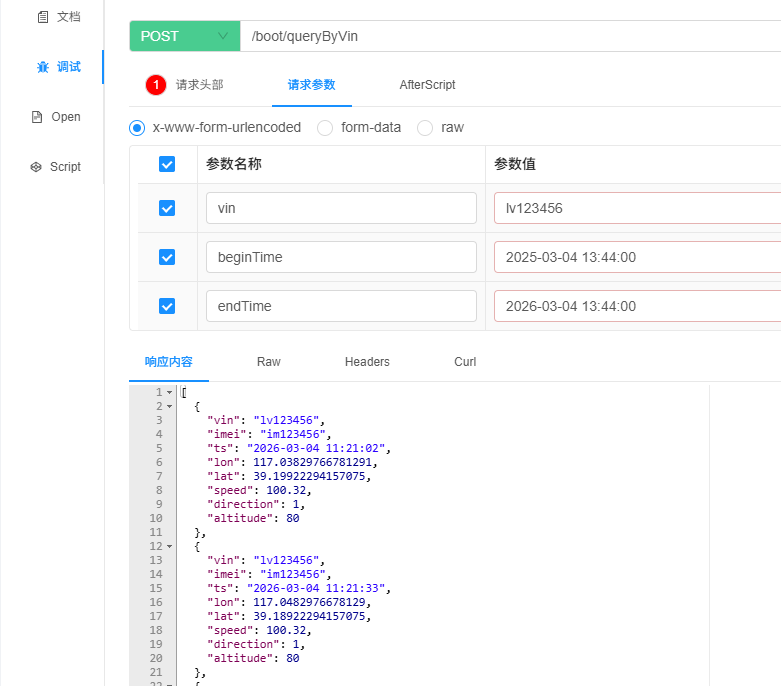781x686 pixels.
Task: Click the beginTime value input field
Action: point(638,257)
